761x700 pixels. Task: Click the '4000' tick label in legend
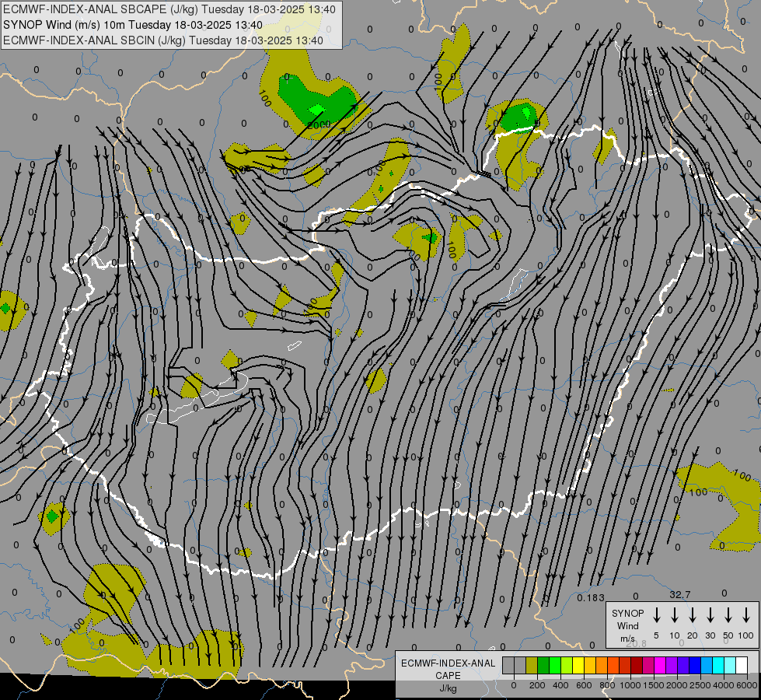pos(724,685)
